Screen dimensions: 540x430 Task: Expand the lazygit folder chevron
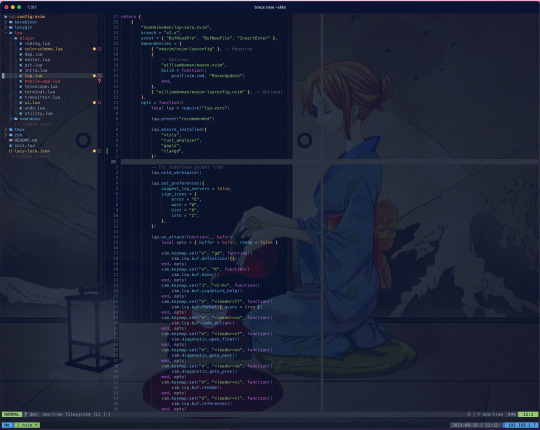point(6,27)
